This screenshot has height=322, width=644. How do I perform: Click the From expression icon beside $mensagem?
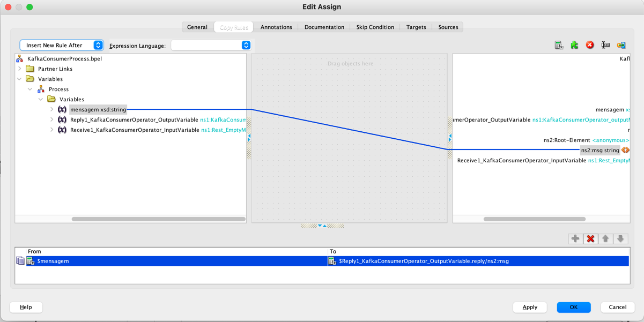31,261
